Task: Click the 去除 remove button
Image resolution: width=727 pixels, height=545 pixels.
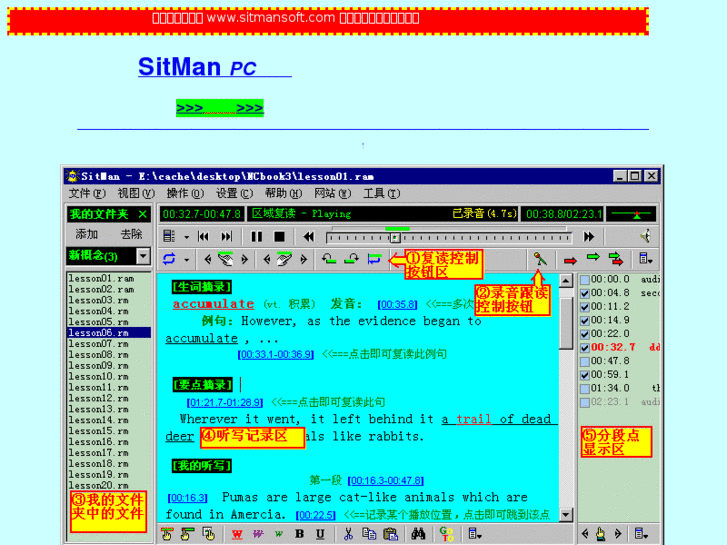Action: [x=131, y=234]
